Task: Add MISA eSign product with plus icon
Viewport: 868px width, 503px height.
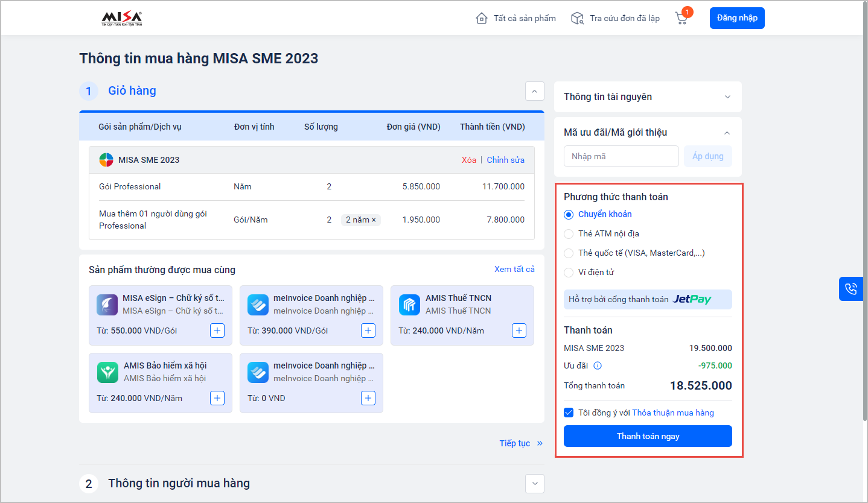Action: click(217, 331)
